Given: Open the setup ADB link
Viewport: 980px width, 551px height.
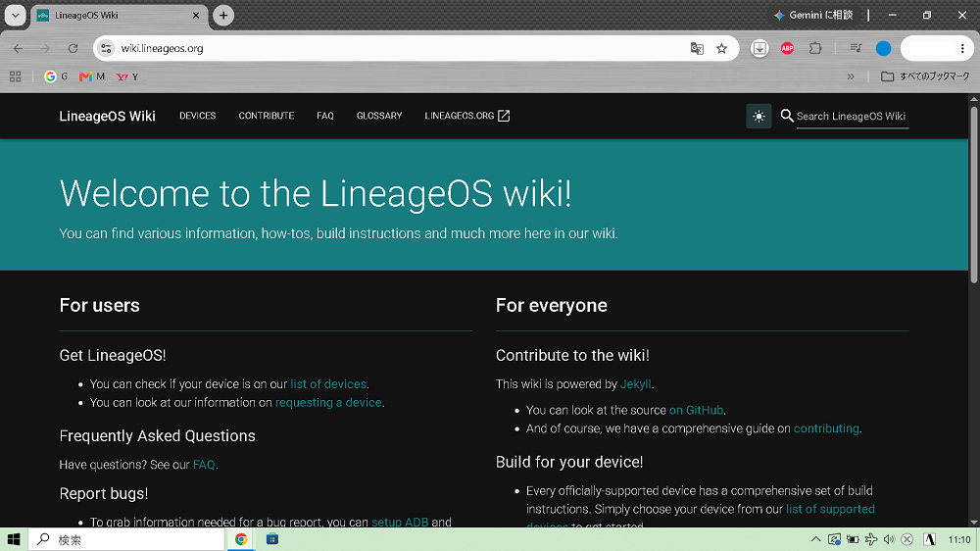Looking at the screenshot, I should [x=400, y=523].
